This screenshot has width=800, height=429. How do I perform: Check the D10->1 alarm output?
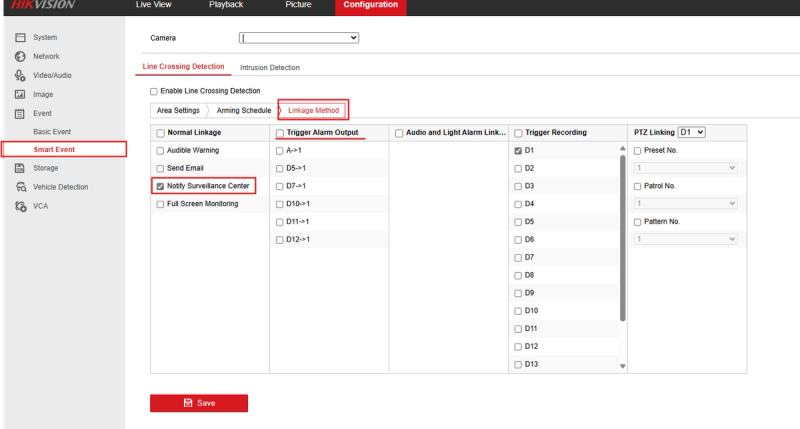pos(280,205)
